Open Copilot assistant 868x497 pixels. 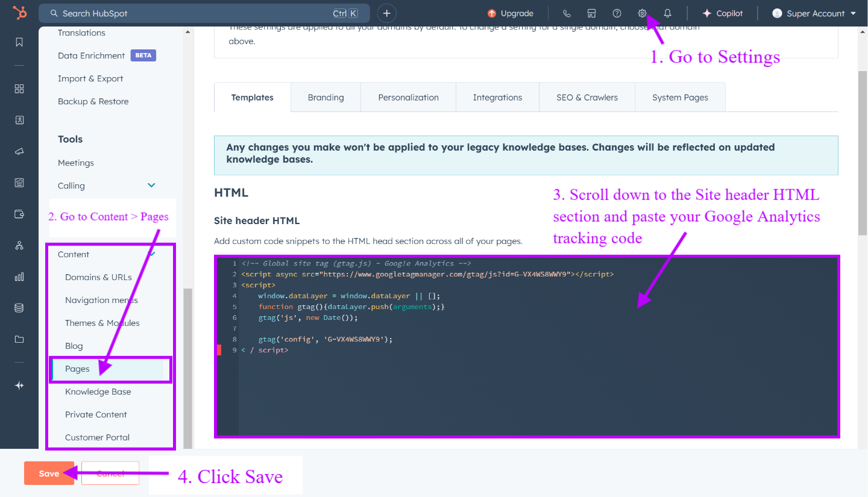(722, 13)
